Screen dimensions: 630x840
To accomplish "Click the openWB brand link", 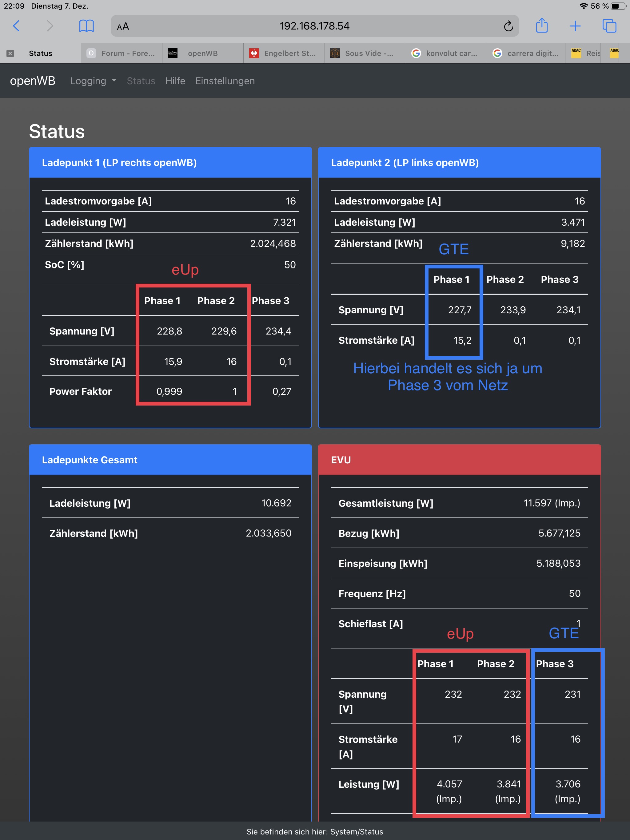I will [33, 81].
